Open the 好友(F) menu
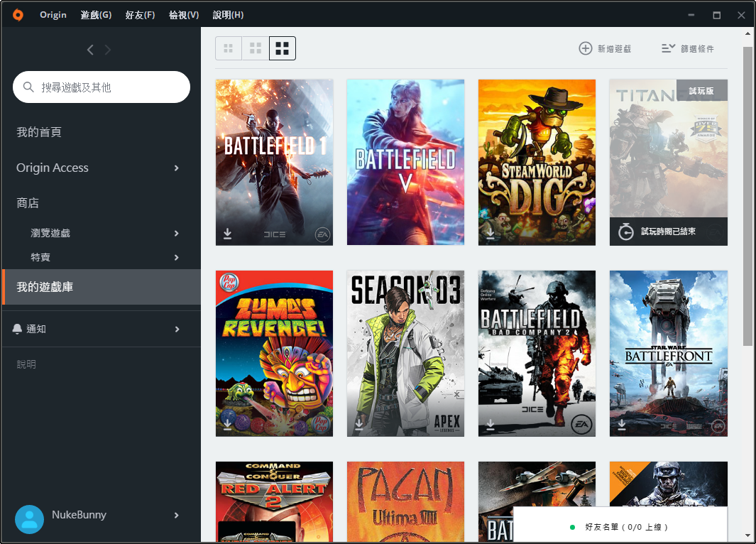This screenshot has width=756, height=544. (140, 15)
